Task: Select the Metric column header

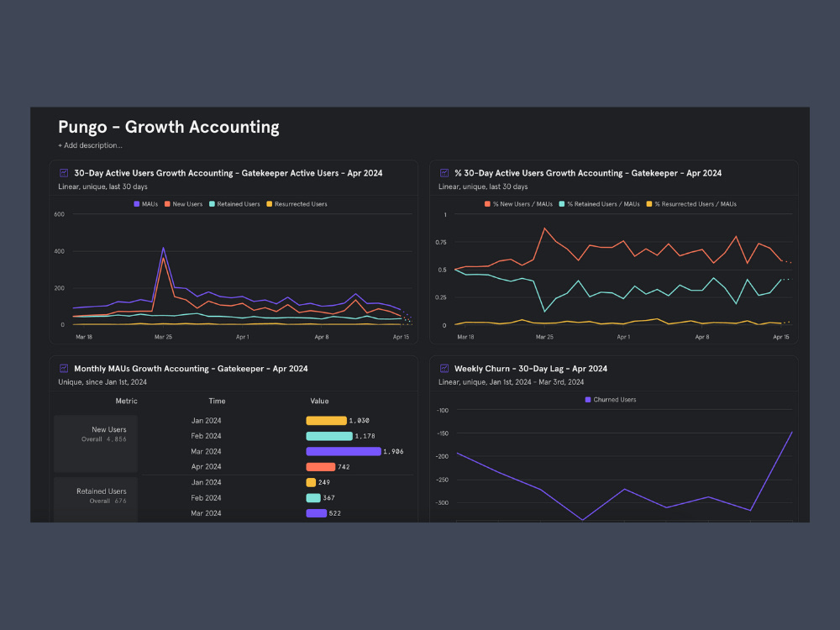Action: pos(127,401)
